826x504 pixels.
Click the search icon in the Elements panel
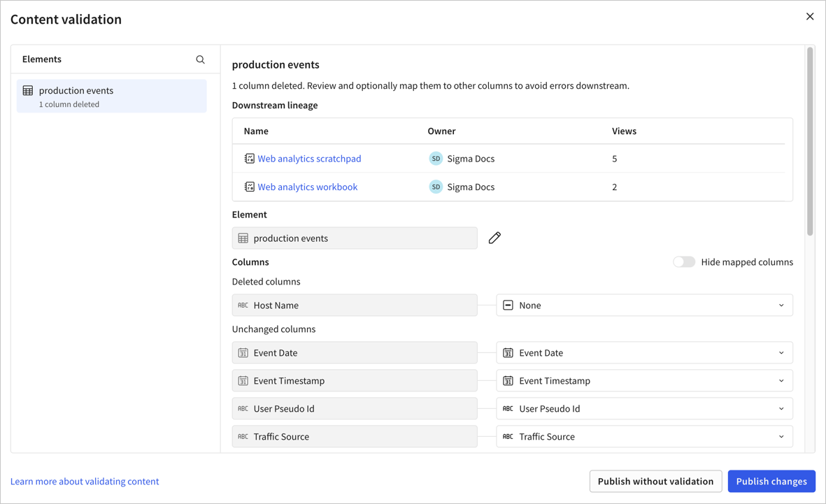(x=200, y=59)
